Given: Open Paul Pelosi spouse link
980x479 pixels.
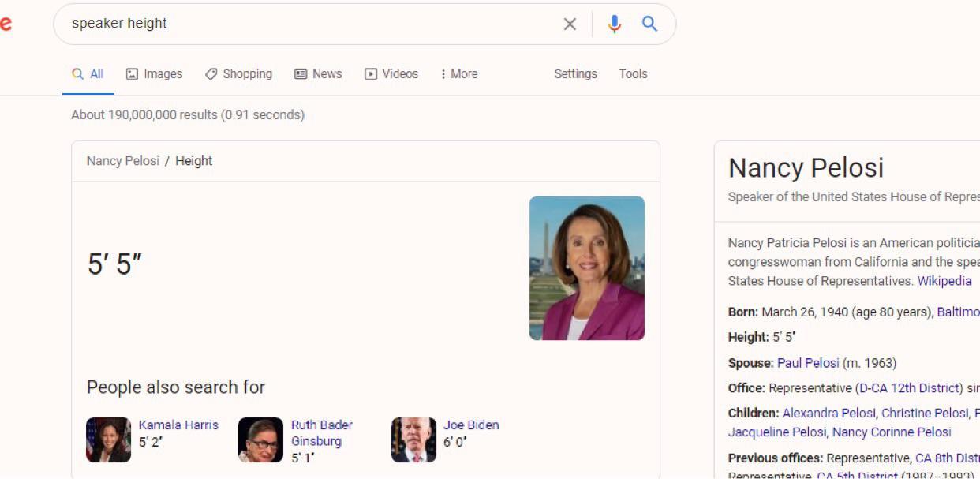Looking at the screenshot, I should click(808, 363).
